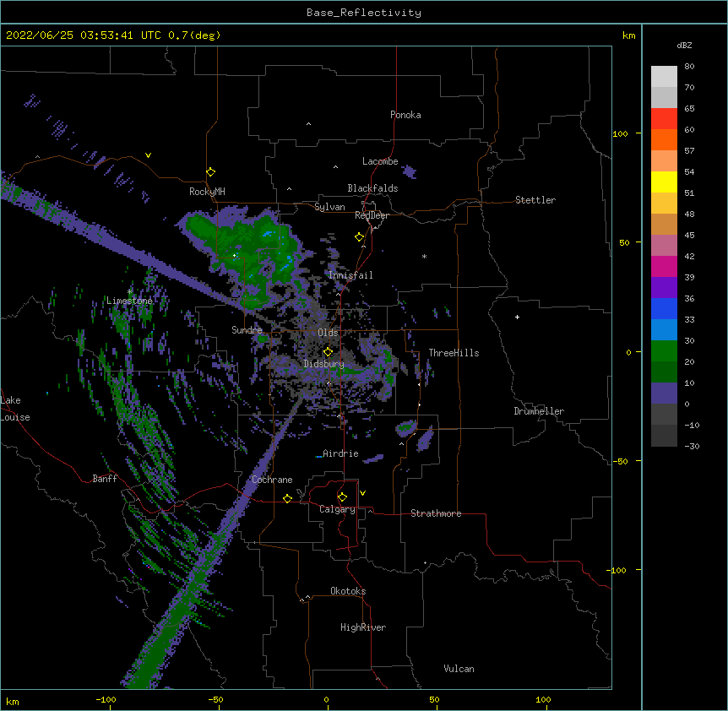The image size is (728, 711).
Task: Click the Banff town label
Action: click(x=105, y=479)
